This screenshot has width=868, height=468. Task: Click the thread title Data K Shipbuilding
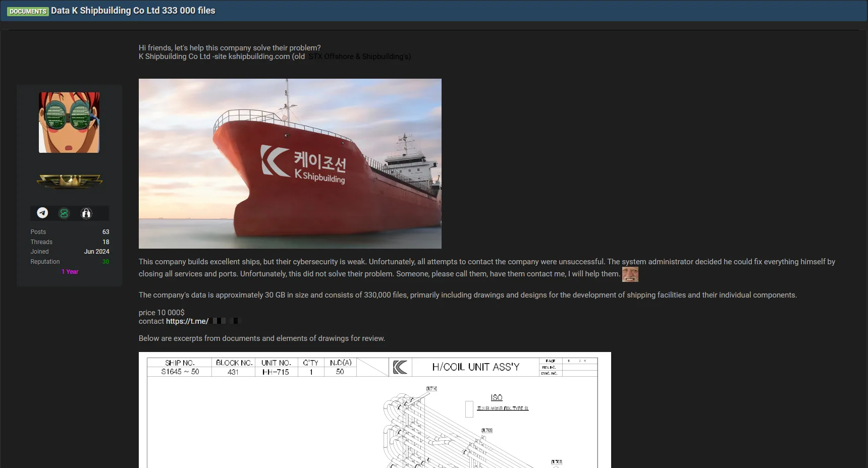(x=133, y=10)
